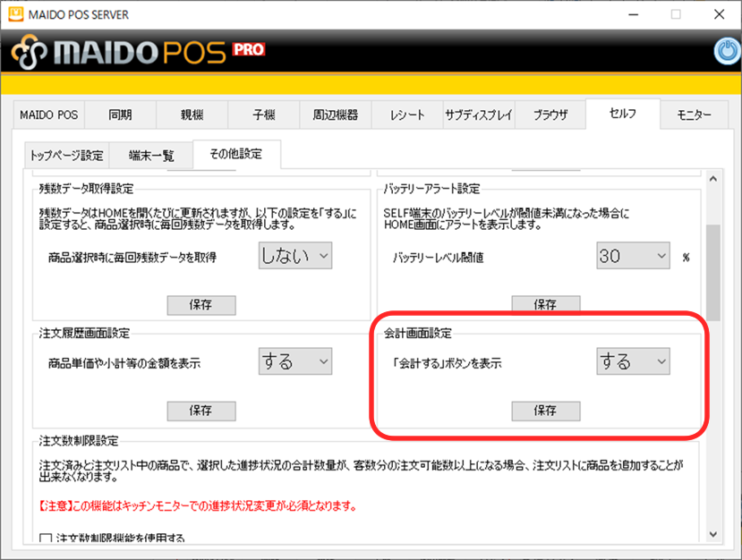Screen dimensions: 742x560
Task: Click the scrollbar down arrow
Action: pos(713,534)
